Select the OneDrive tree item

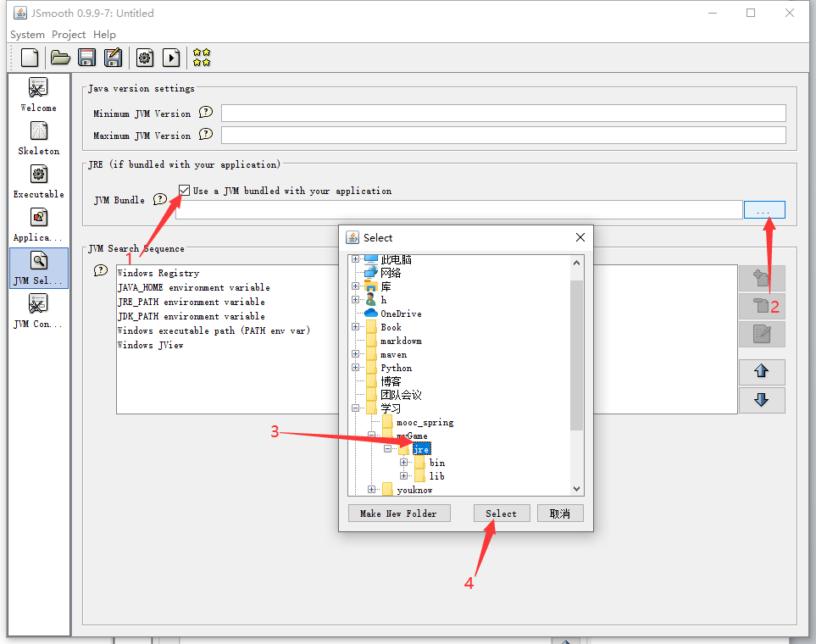tap(401, 314)
